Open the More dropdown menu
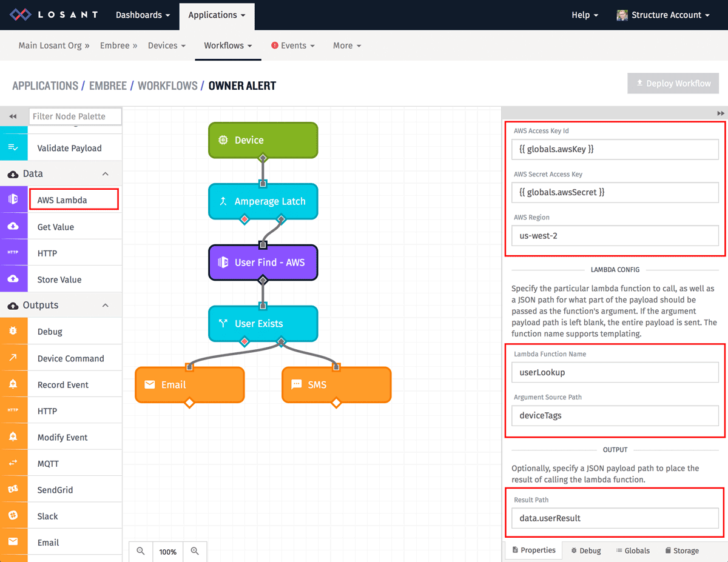 [346, 45]
